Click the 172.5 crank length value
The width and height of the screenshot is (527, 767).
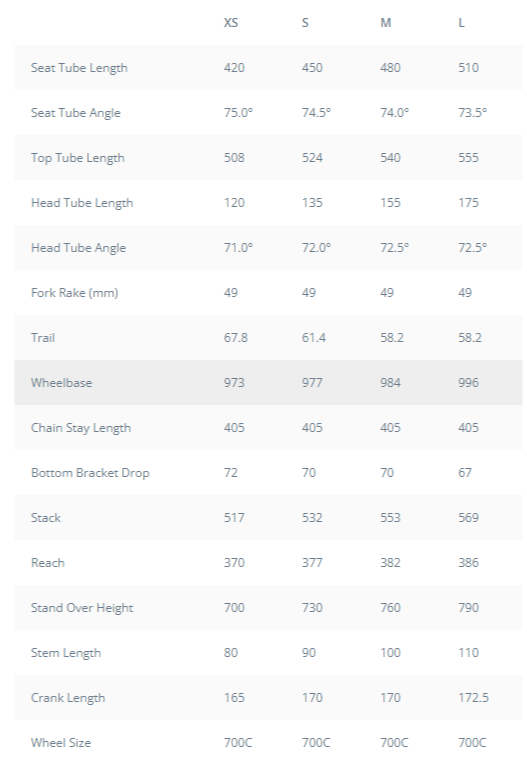pyautogui.click(x=473, y=698)
